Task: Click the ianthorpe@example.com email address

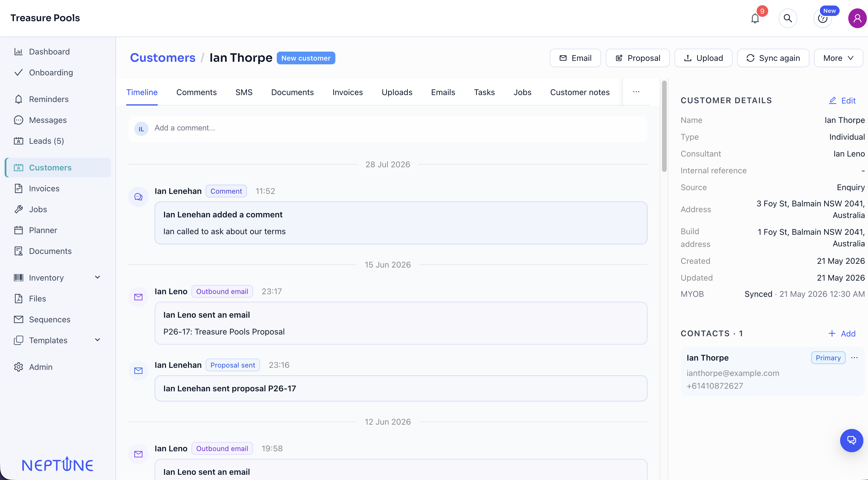Action: 733,373
